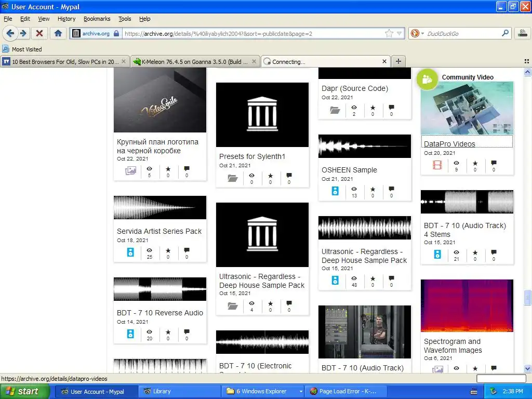Click the audio icon under Servida Artist Series Pack

click(130, 252)
